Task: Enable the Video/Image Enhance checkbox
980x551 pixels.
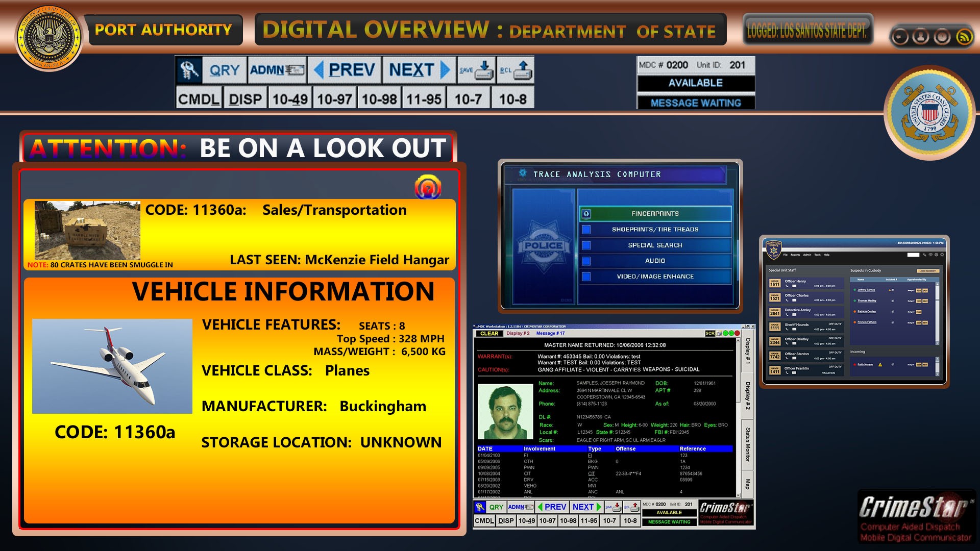Action: 586,277
